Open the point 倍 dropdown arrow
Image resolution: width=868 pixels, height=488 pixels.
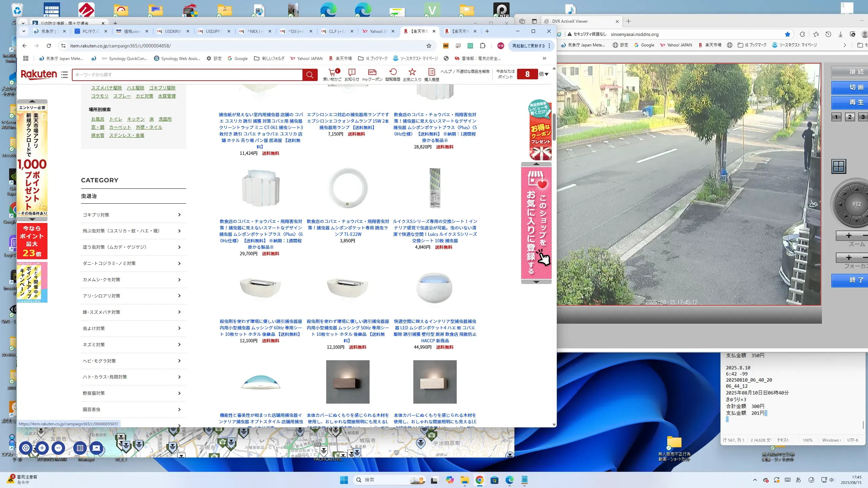(x=547, y=74)
